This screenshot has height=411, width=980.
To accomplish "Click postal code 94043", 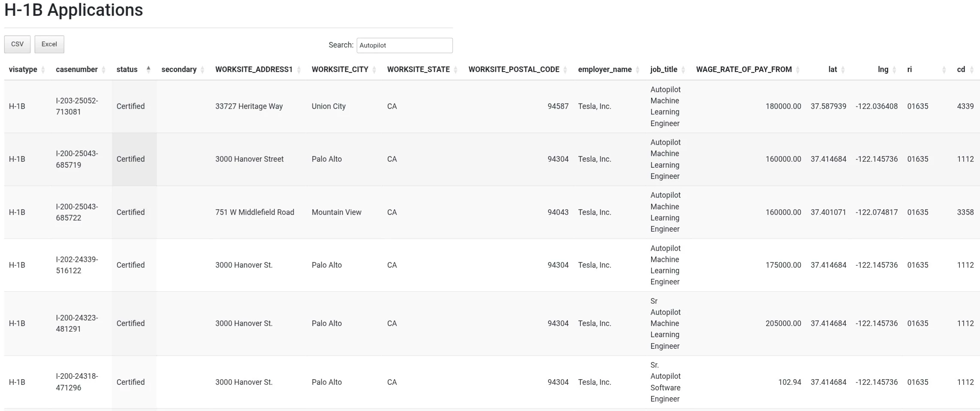I will tap(558, 212).
